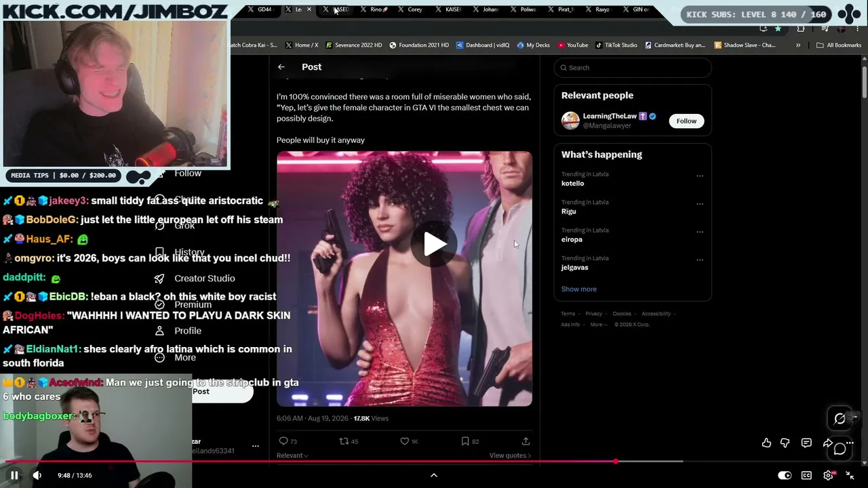Open the Terms footer link
The height and width of the screenshot is (488, 868).
click(x=568, y=314)
